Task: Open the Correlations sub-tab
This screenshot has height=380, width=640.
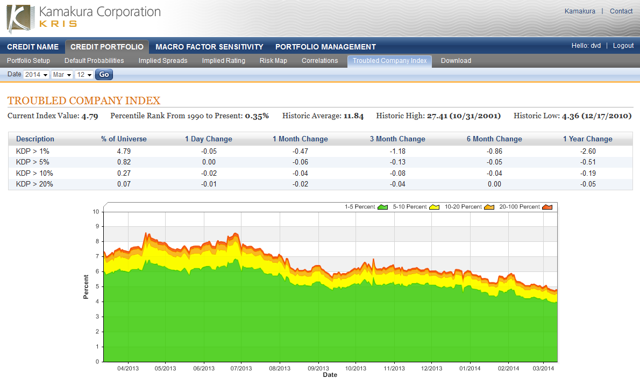Action: click(320, 60)
